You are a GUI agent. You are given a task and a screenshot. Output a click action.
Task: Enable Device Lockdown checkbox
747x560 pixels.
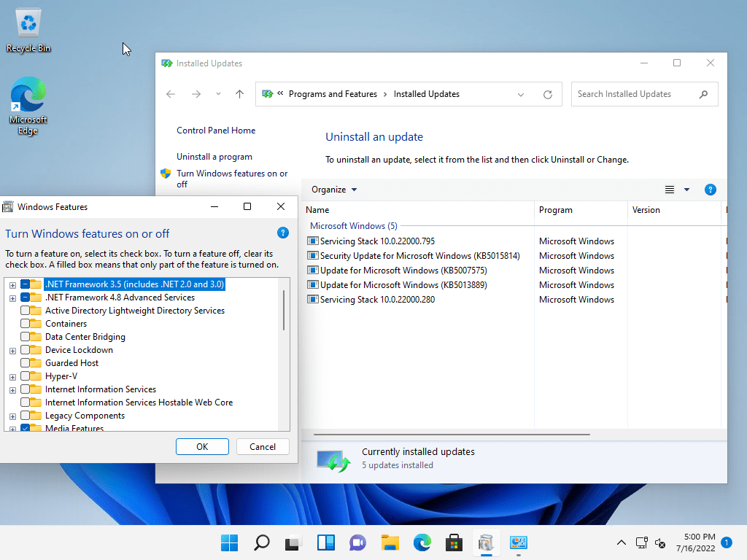click(x=26, y=350)
